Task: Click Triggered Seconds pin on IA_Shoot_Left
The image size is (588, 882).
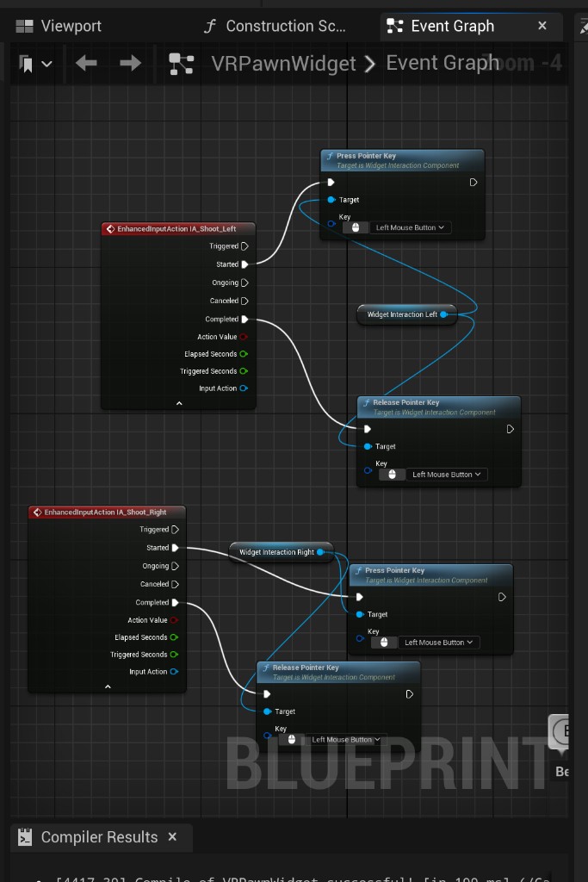Action: pyautogui.click(x=244, y=371)
